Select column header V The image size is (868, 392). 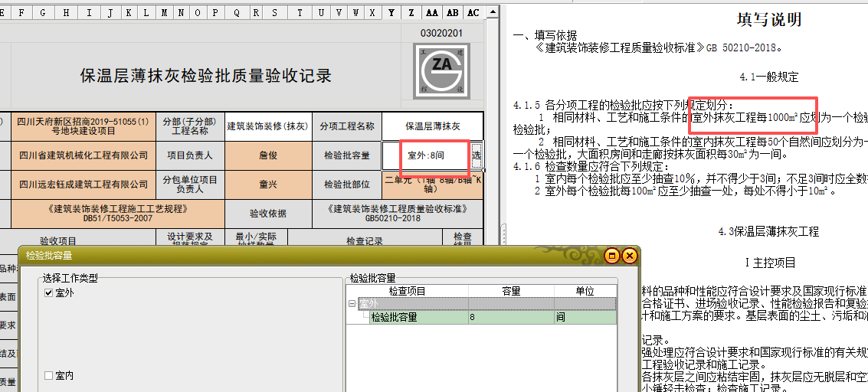tap(339, 12)
